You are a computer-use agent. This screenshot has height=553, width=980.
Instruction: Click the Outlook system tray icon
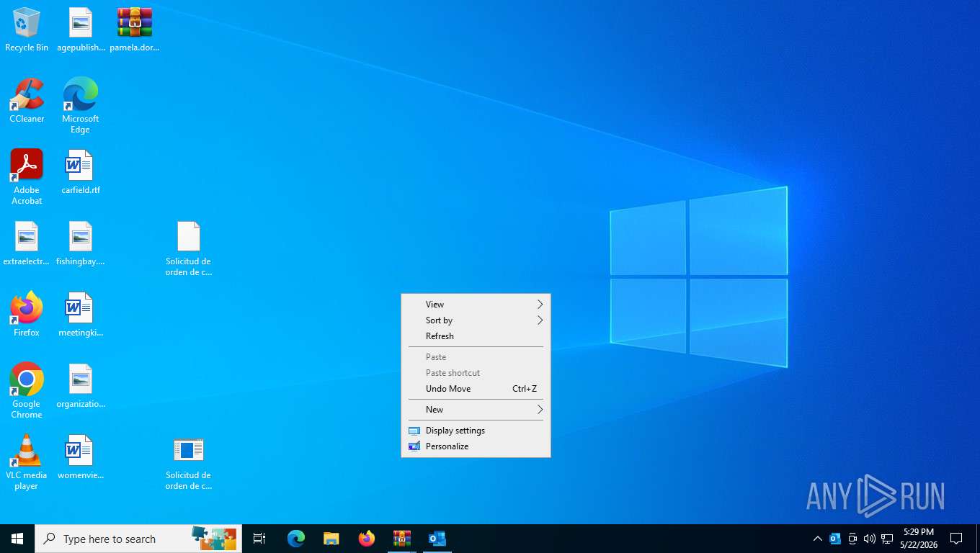(835, 539)
